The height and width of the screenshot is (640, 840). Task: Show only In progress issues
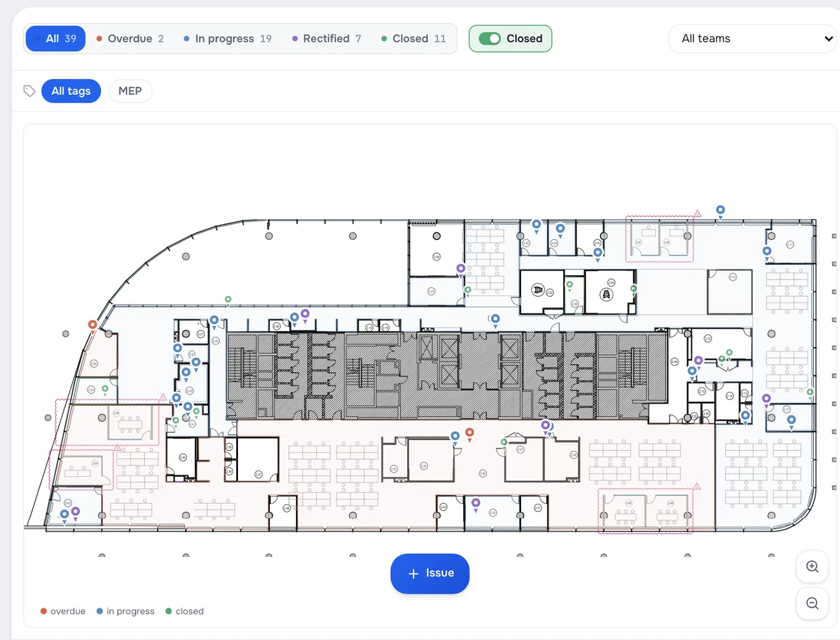tap(227, 39)
